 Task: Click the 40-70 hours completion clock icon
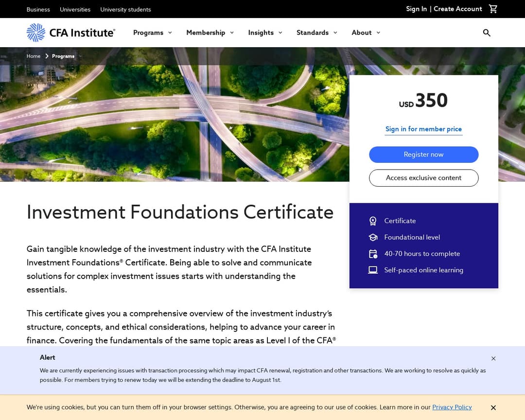[373, 254]
